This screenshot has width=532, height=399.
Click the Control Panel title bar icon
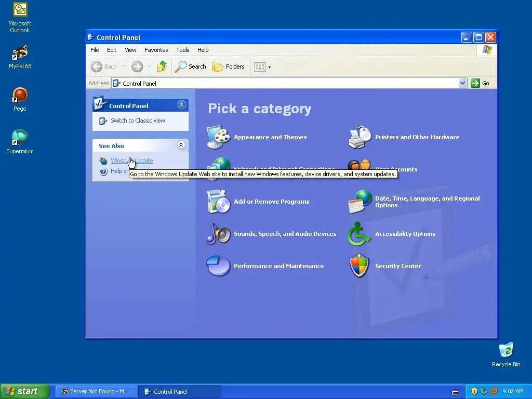(x=90, y=37)
